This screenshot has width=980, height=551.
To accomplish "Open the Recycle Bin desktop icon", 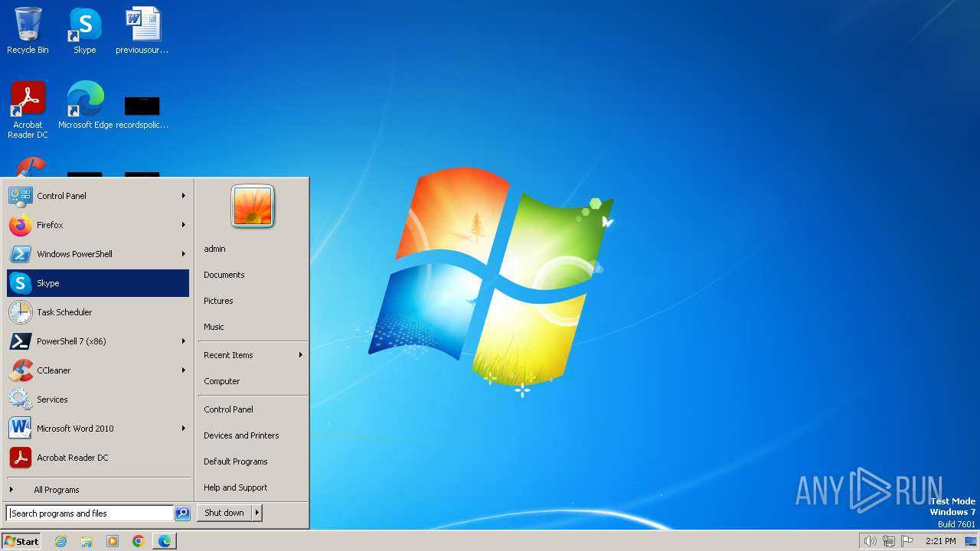I will [x=28, y=31].
